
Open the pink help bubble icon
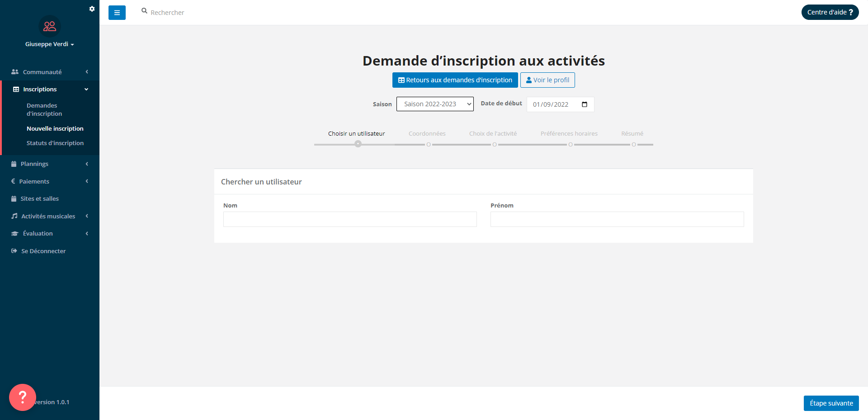(22, 397)
